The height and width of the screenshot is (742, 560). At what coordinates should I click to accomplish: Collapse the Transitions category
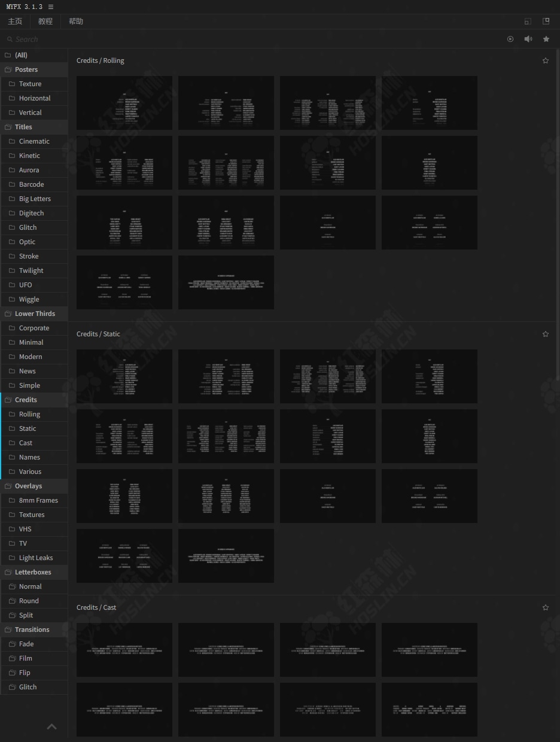click(x=34, y=630)
